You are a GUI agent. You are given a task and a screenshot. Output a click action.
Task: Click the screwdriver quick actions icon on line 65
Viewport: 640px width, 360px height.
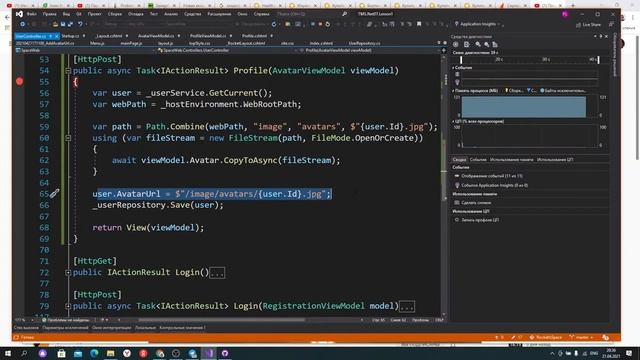pyautogui.click(x=54, y=193)
